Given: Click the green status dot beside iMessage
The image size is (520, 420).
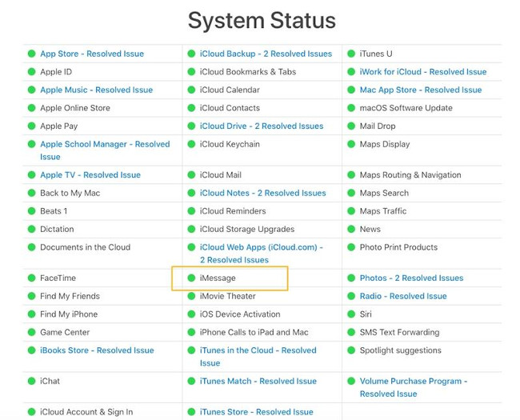Looking at the screenshot, I should click(x=192, y=278).
